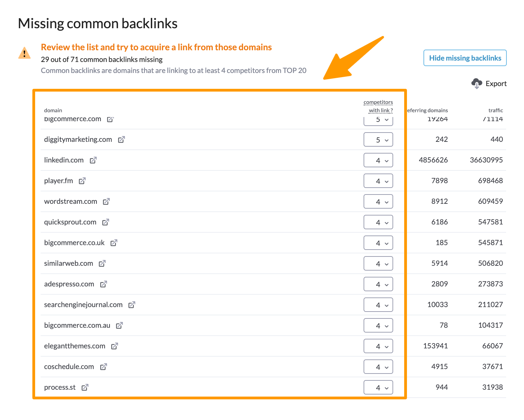Open external link icon beside diggitymarketing.com
524x420 pixels.
[121, 139]
